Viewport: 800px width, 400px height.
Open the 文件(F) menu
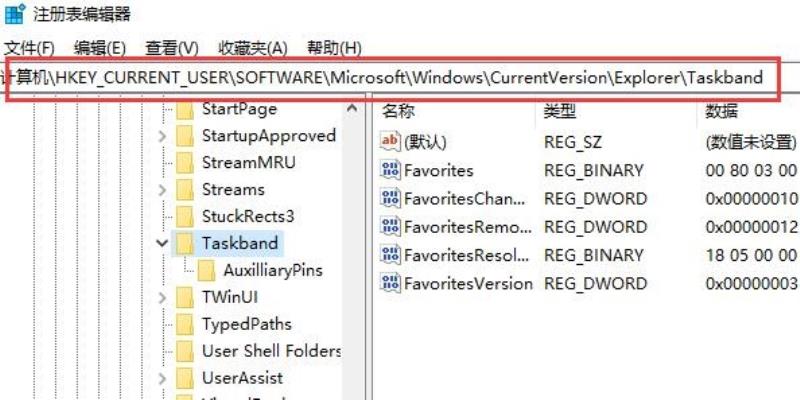pyautogui.click(x=29, y=48)
